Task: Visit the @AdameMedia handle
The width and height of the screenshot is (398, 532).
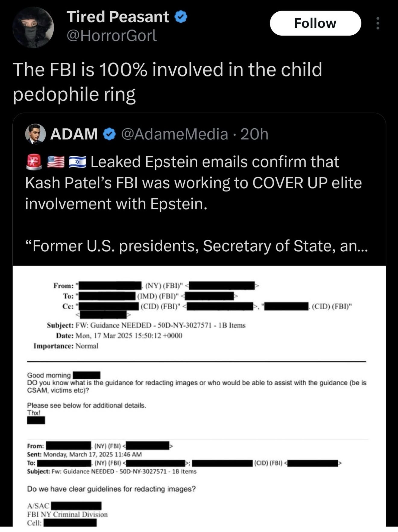Action: (175, 134)
